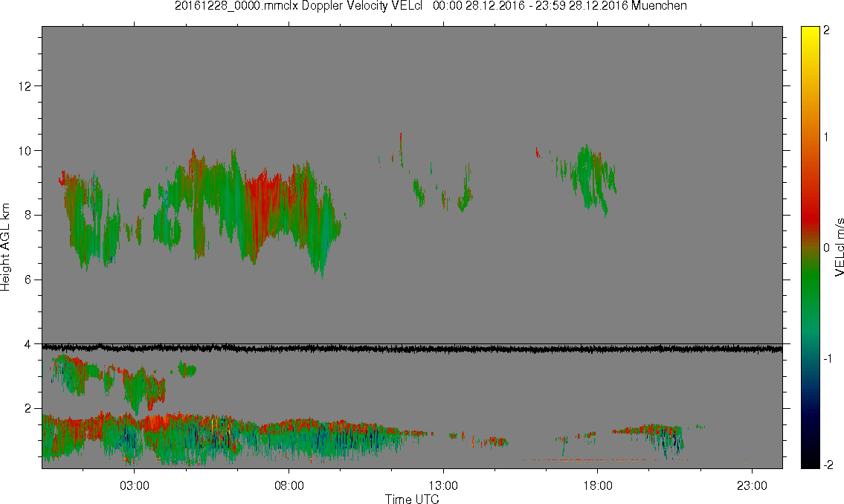
Task: Select the 18:00 time tick label
Action: 597,485
